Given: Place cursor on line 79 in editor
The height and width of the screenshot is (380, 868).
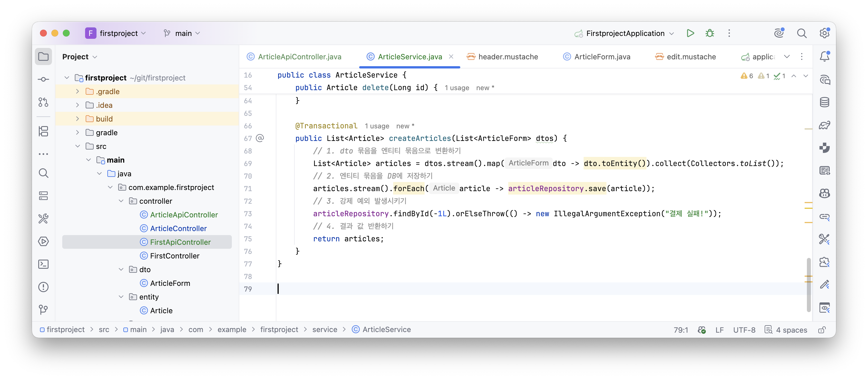Looking at the screenshot, I should pyautogui.click(x=539, y=289).
